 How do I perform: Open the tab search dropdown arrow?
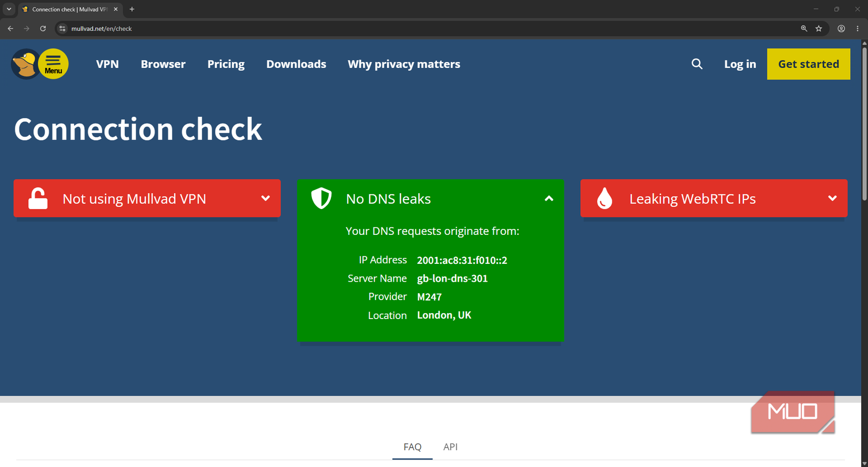9,9
